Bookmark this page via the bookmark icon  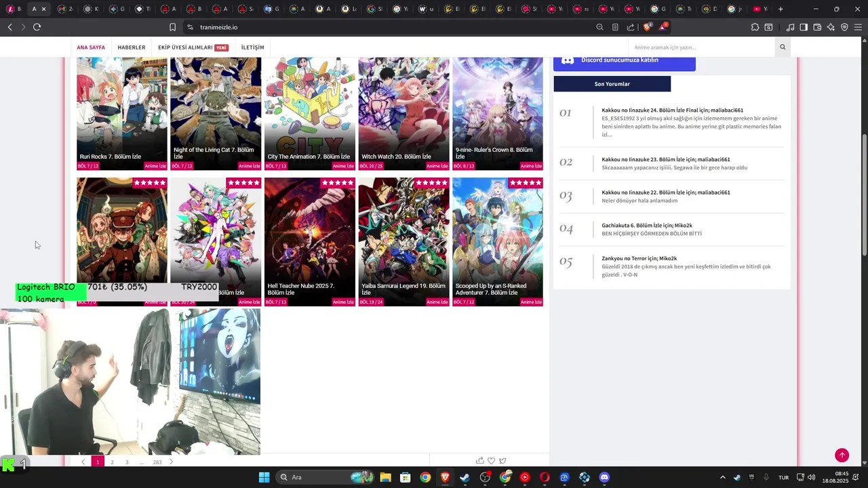[172, 27]
